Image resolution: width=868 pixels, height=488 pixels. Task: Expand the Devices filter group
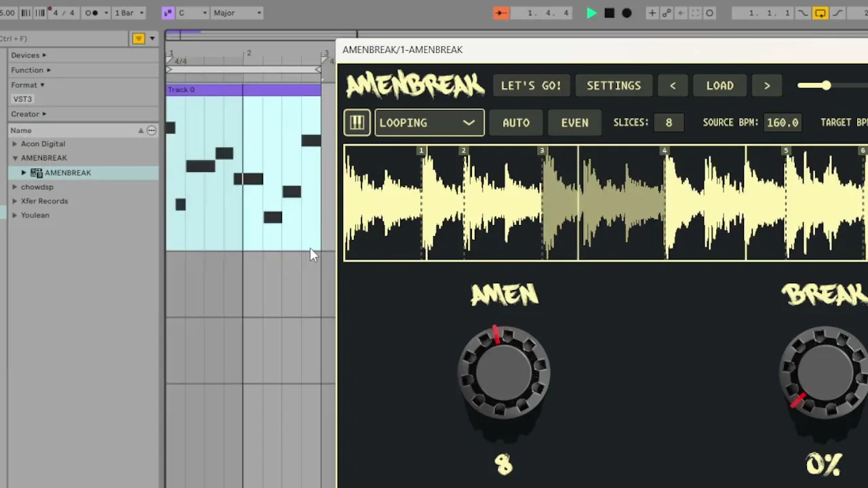point(28,55)
